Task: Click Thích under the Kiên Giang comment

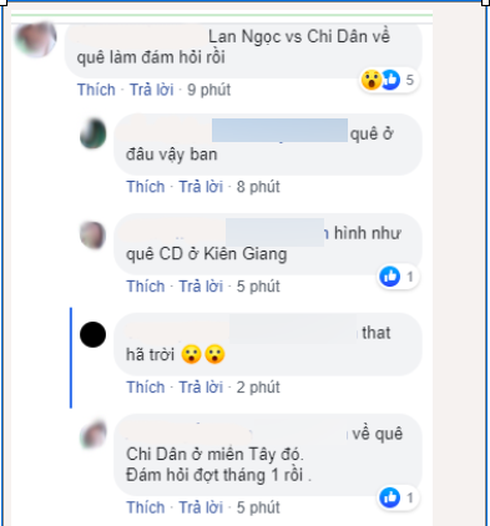Action: [146, 286]
